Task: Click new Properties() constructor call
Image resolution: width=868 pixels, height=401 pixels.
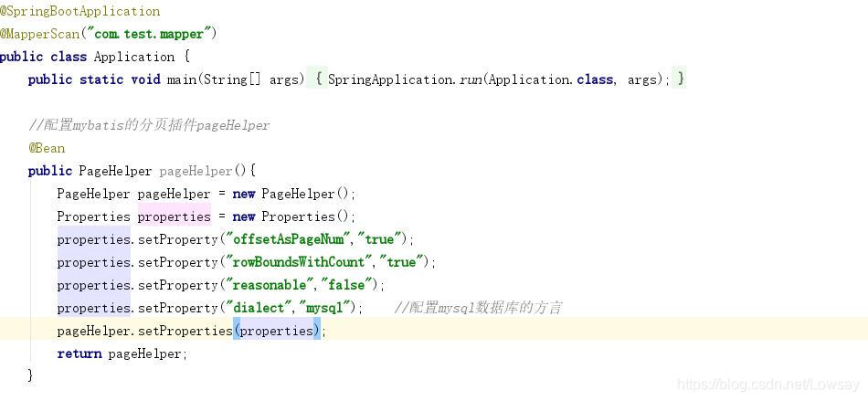Action: point(292,216)
